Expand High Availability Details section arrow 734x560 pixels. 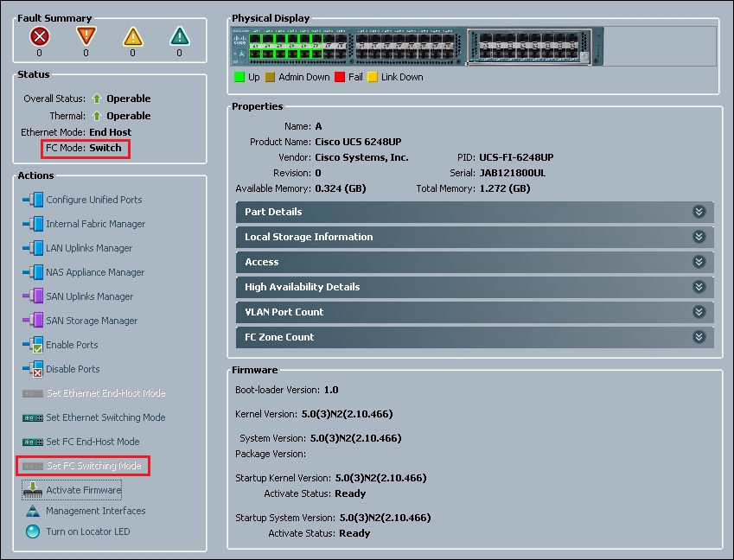coord(699,287)
